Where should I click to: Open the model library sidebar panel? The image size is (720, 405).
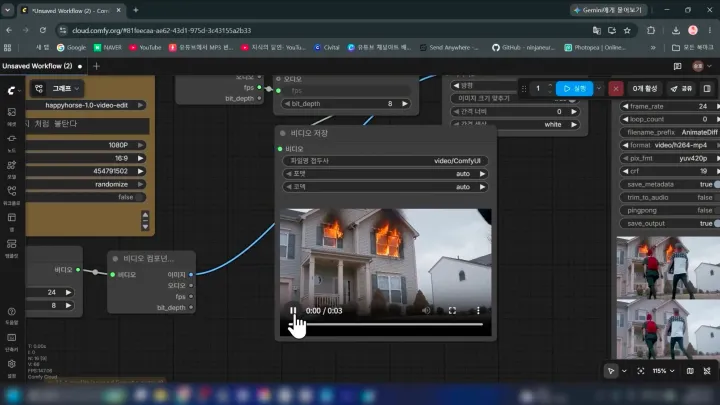point(11,168)
